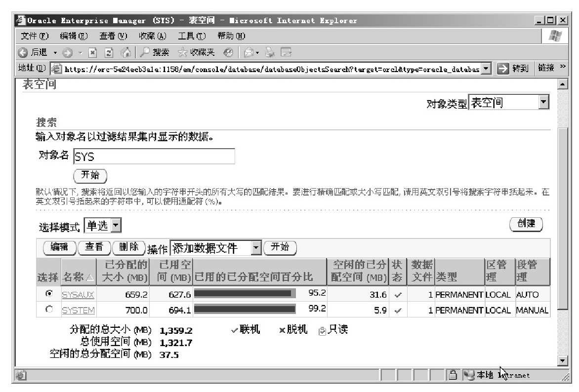Click the 查看 tablespace button
The height and width of the screenshot is (392, 579).
[94, 248]
